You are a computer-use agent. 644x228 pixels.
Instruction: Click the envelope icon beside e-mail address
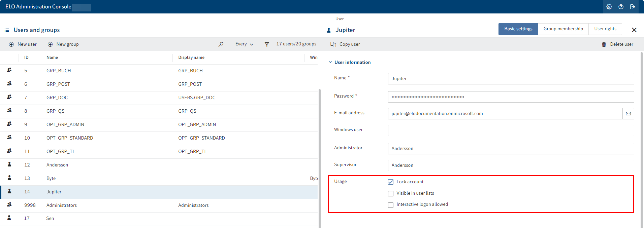[628, 114]
